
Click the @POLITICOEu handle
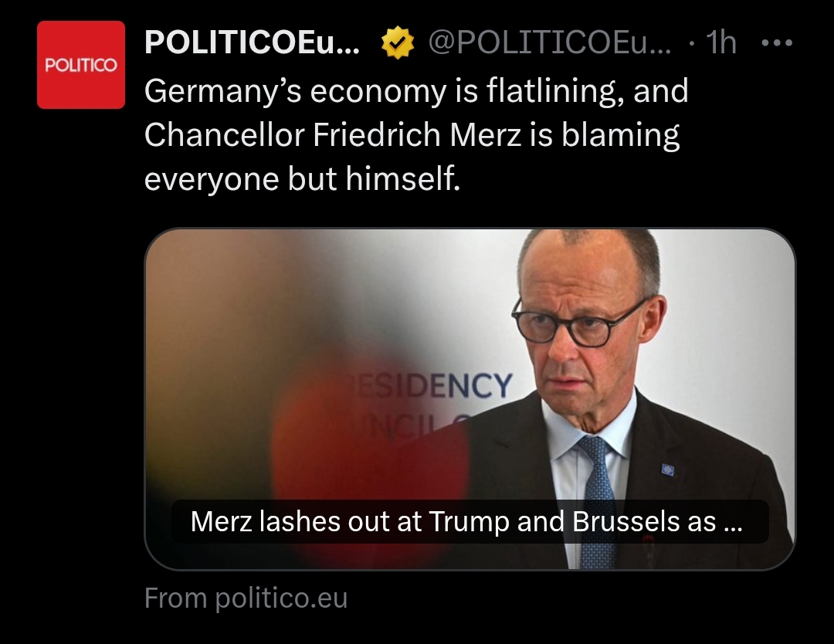click(550, 42)
